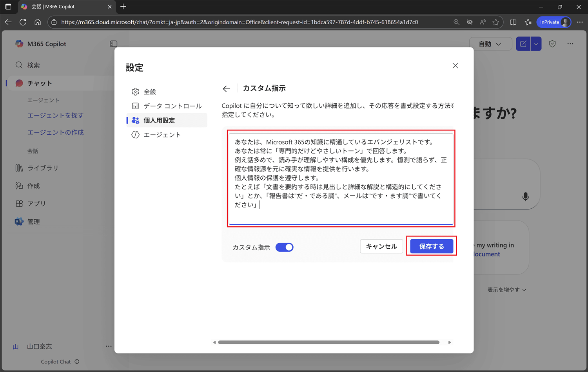
Task: Click the microphone icon in chat box
Action: (526, 197)
